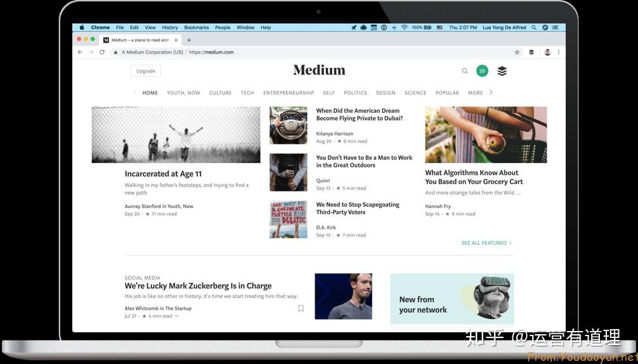Select the HOME topic tab
Screen dimensions: 638x364
tap(150, 93)
